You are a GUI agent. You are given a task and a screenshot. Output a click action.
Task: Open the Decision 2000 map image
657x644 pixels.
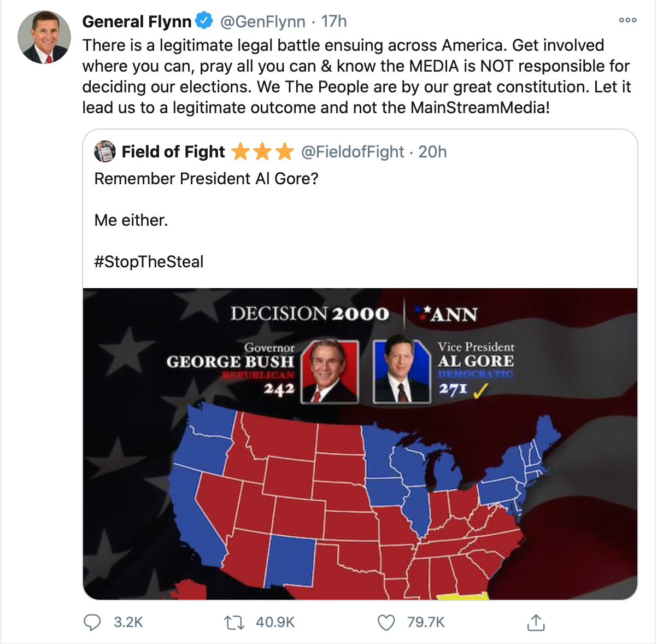(360, 443)
